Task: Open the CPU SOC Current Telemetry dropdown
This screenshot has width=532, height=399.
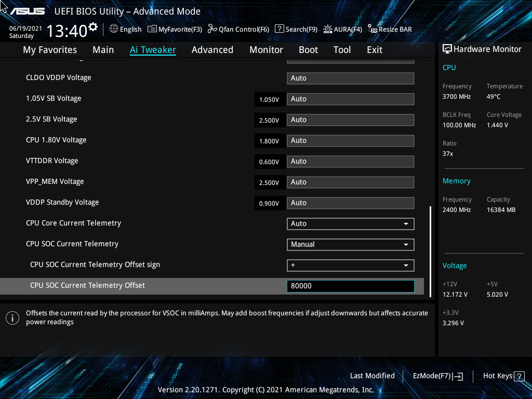Action: click(350, 244)
